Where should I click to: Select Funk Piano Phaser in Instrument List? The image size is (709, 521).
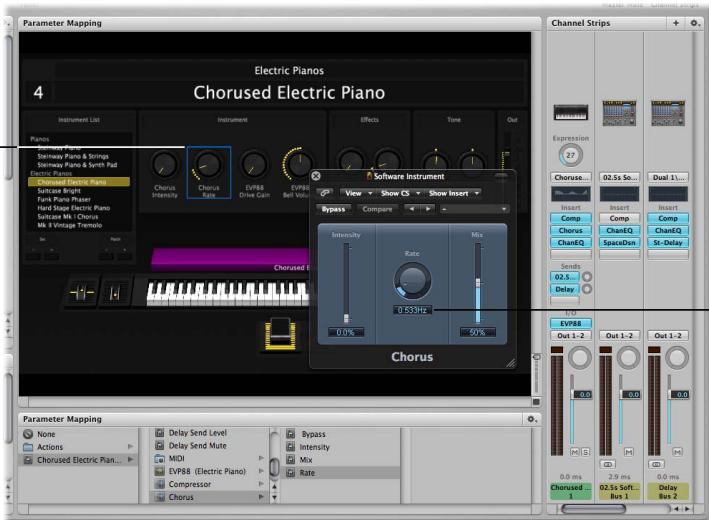coord(64,199)
